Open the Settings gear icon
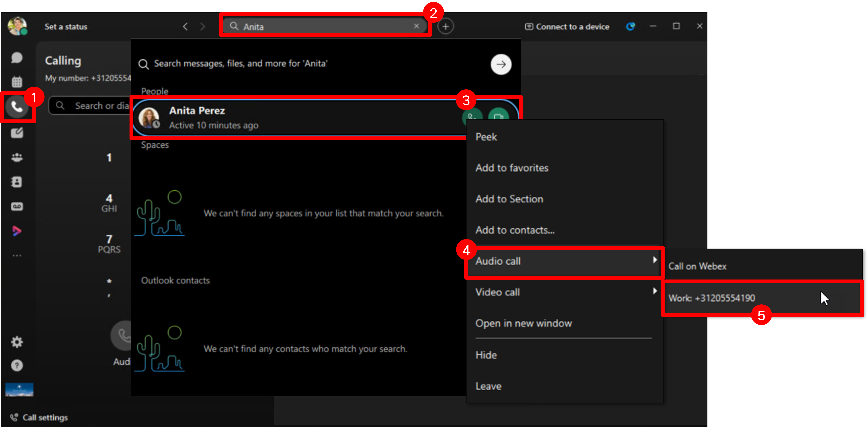Image resolution: width=868 pixels, height=427 pixels. 16,342
